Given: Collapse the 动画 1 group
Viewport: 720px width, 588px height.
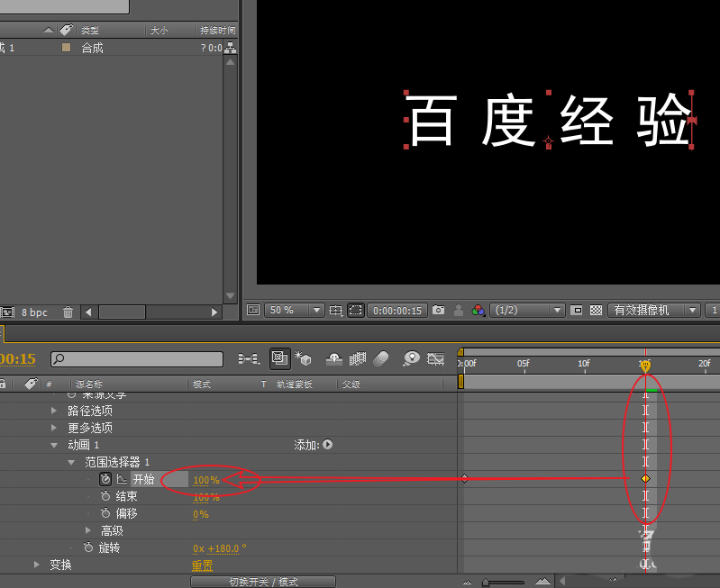Looking at the screenshot, I should coord(54,445).
